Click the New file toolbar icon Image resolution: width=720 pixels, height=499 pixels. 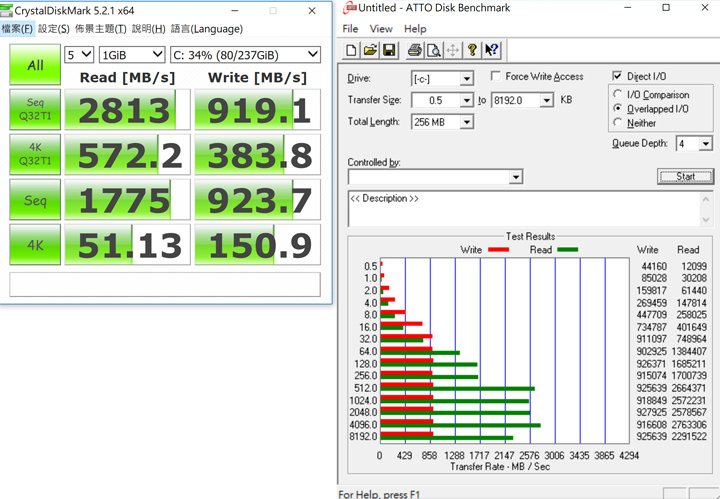(351, 50)
